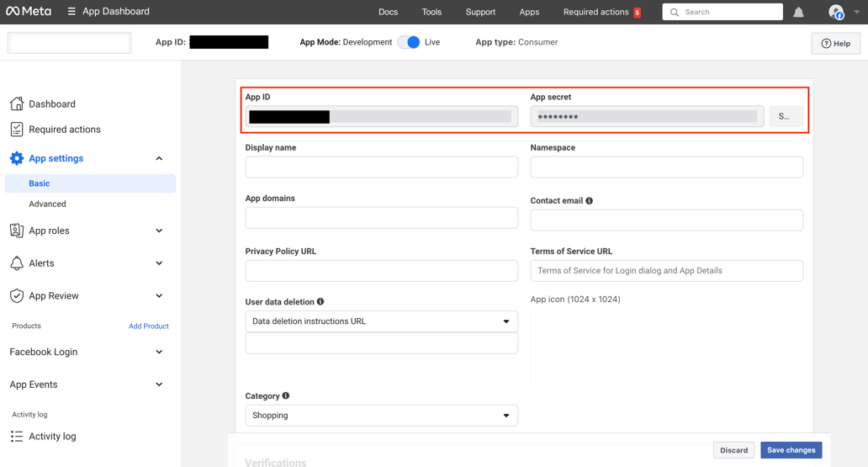Click the App roles person icon

(x=17, y=231)
